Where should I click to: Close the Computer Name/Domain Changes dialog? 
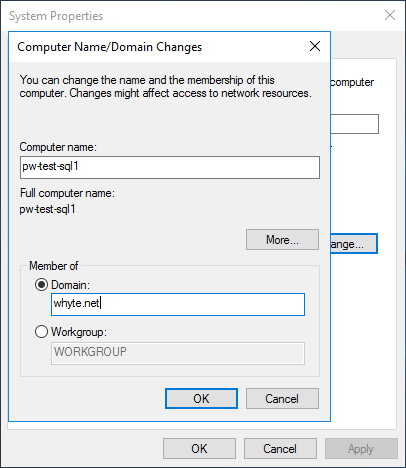pyautogui.click(x=315, y=46)
